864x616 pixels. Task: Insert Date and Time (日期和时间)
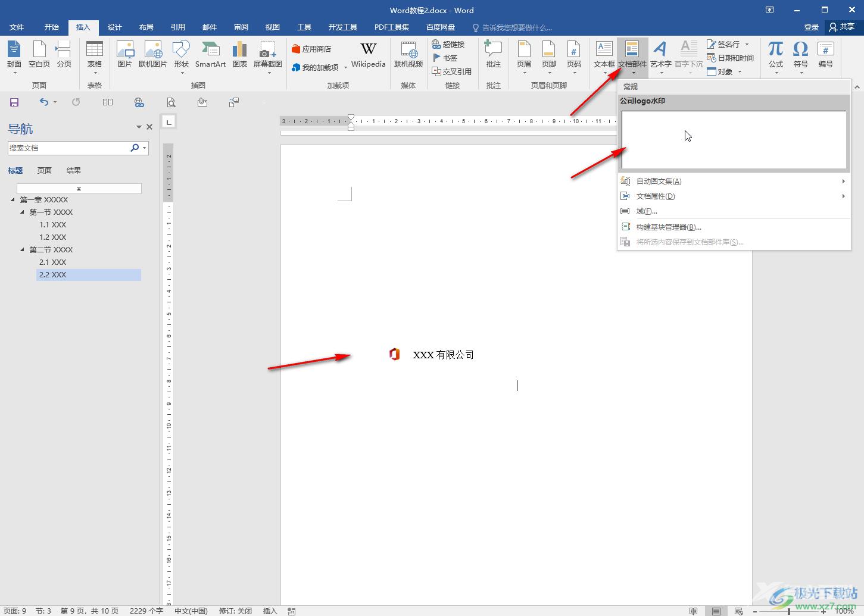click(x=730, y=58)
